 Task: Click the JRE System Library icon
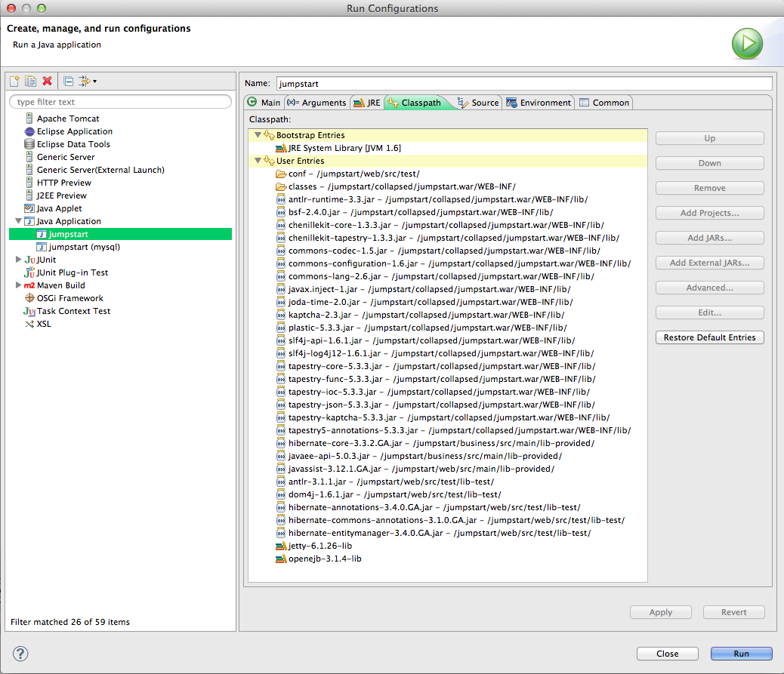[x=281, y=149]
